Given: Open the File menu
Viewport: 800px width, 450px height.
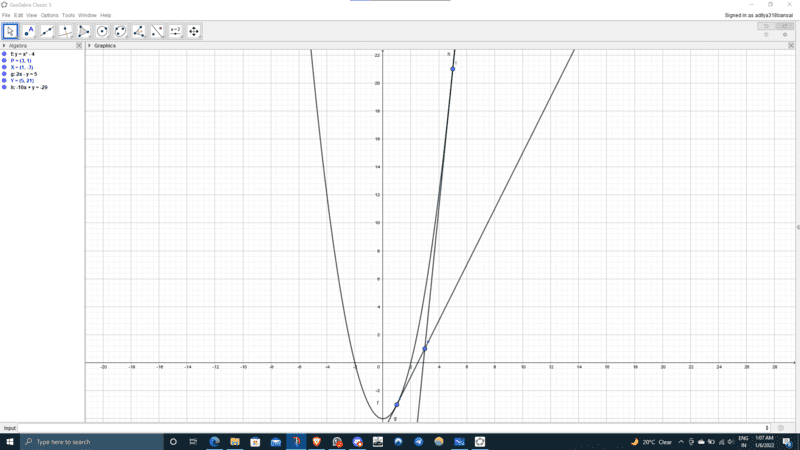Looking at the screenshot, I should pos(6,15).
